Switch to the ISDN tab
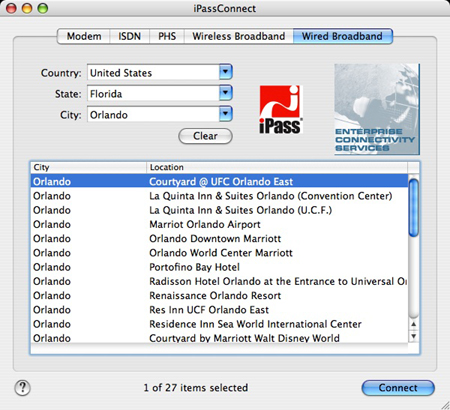Viewport: 450px width, 410px height. click(x=130, y=36)
